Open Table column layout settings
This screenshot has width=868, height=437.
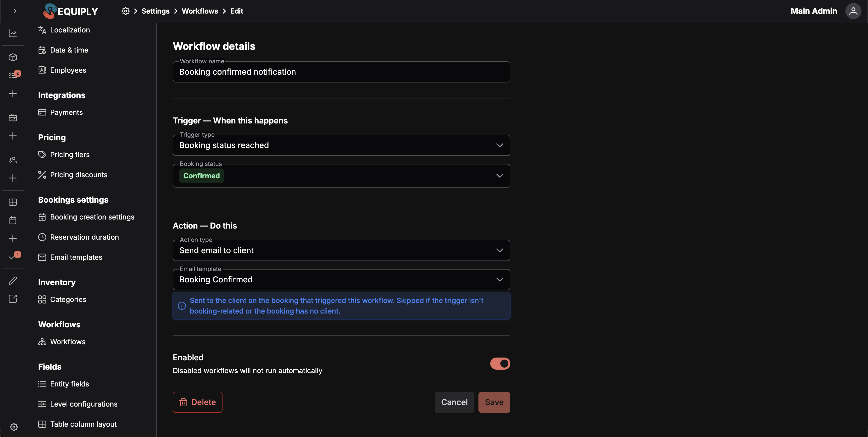[x=77, y=424]
